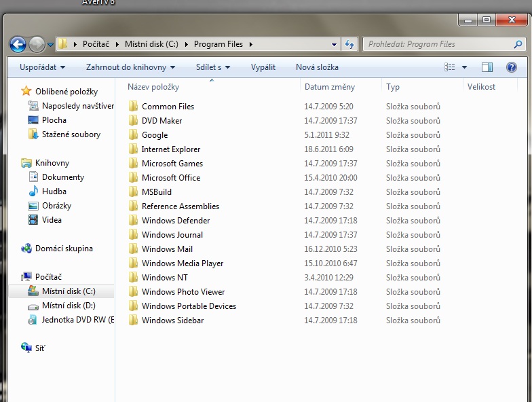Click the Windows NT folder icon
The image size is (532, 402).
pos(133,277)
